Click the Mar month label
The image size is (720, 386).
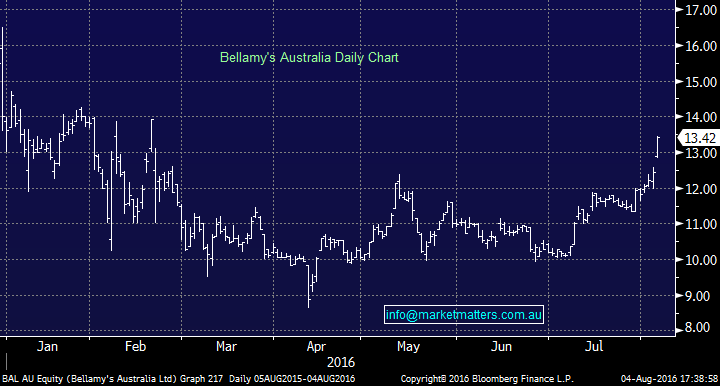coord(226,346)
